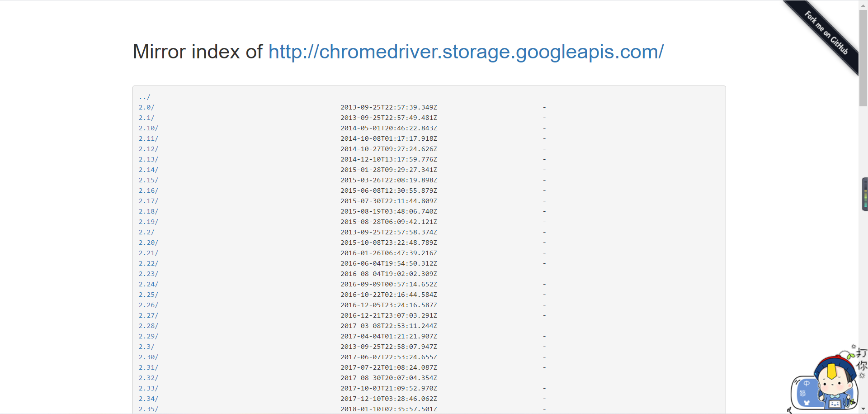Viewport: 868px width, 414px height.
Task: Browse the 2.35/ directory
Action: click(148, 409)
